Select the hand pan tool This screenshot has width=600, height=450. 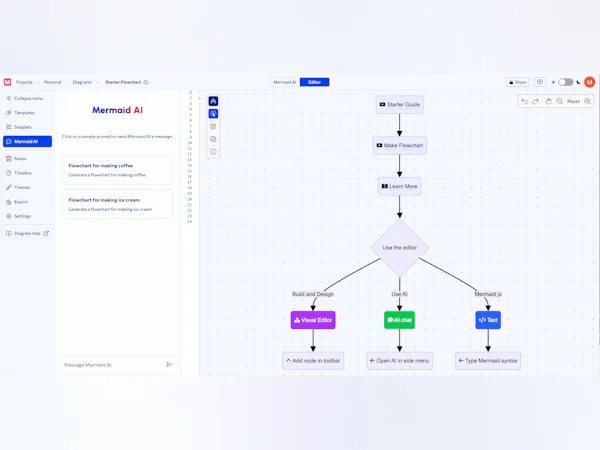coord(548,101)
